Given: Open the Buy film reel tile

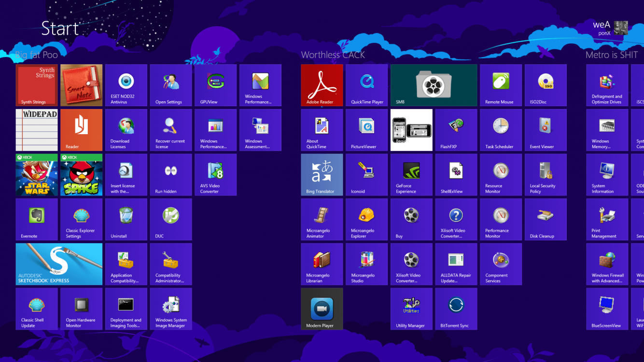Looking at the screenshot, I should (411, 219).
